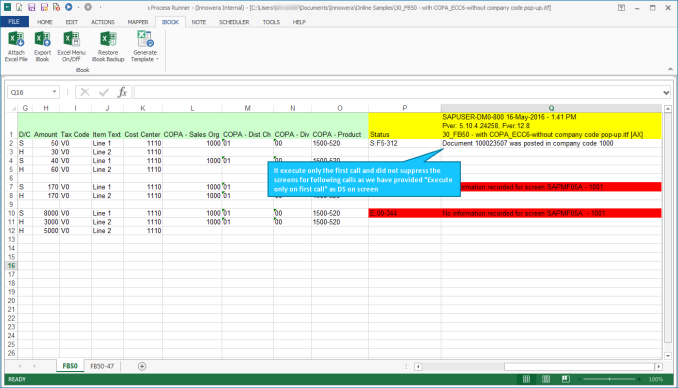
Task: Switch to page break preview view icon
Action: click(x=565, y=379)
